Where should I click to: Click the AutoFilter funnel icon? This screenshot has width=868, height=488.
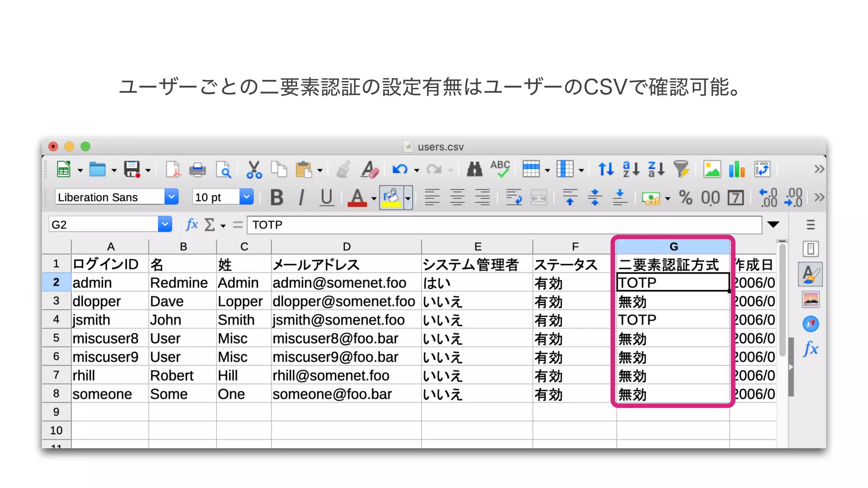click(682, 169)
